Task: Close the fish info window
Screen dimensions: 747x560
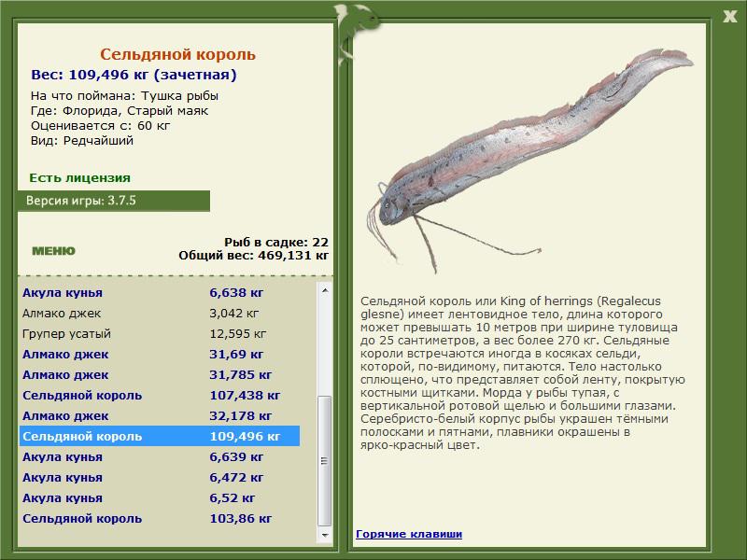Action: 729,17
